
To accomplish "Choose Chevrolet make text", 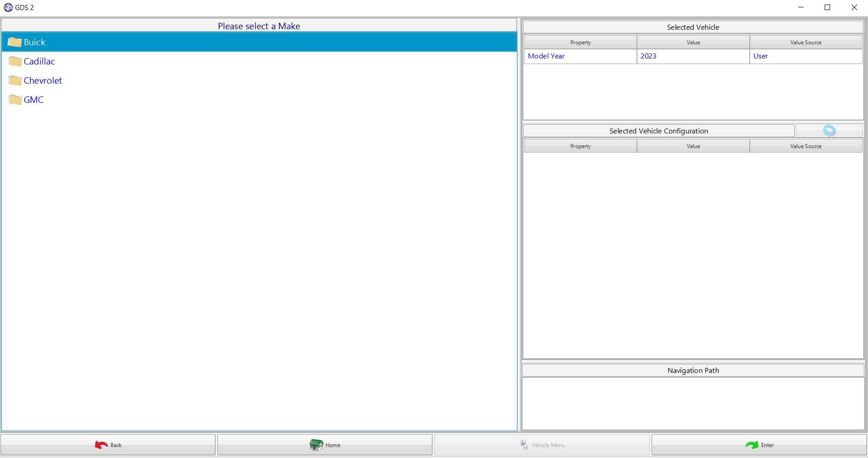I will [x=43, y=80].
